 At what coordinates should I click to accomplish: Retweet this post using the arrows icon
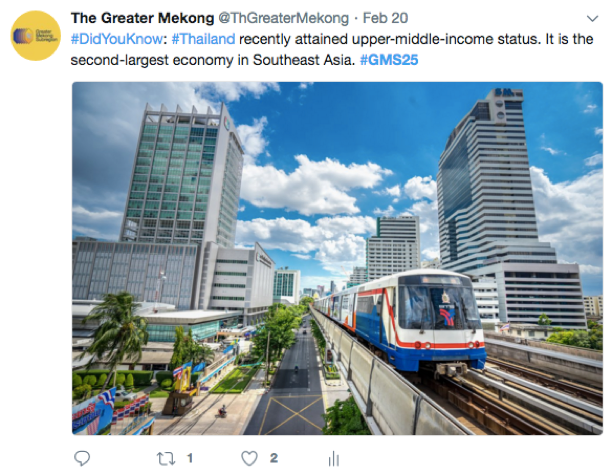[x=166, y=458]
